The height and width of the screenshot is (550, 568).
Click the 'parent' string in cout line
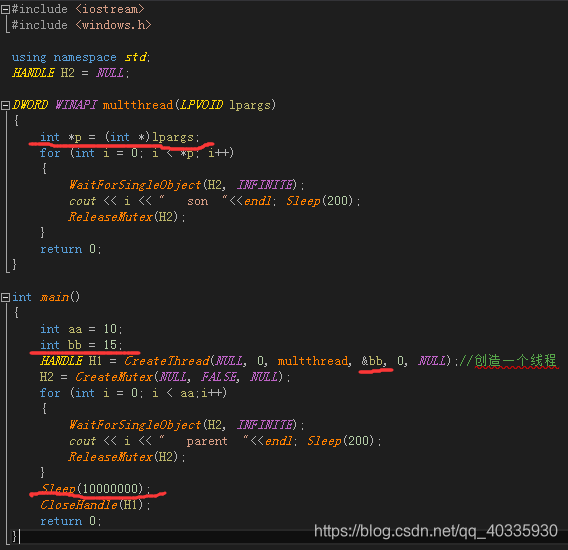click(x=207, y=441)
